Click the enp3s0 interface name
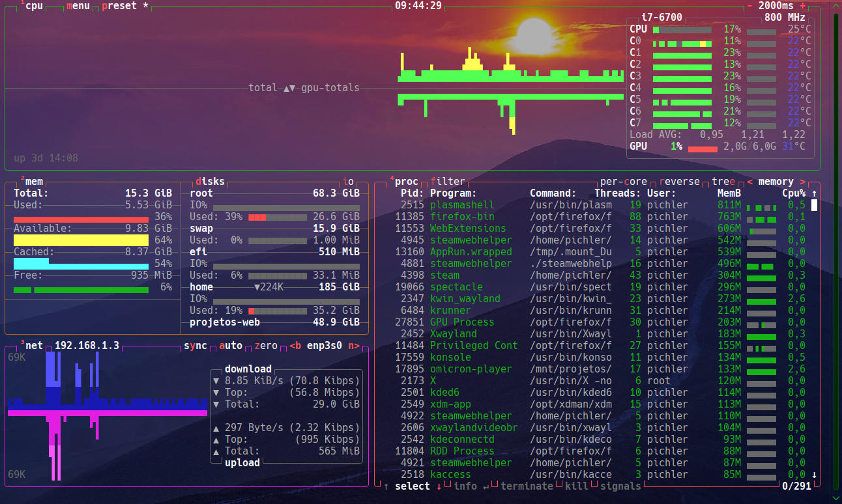 [x=325, y=346]
